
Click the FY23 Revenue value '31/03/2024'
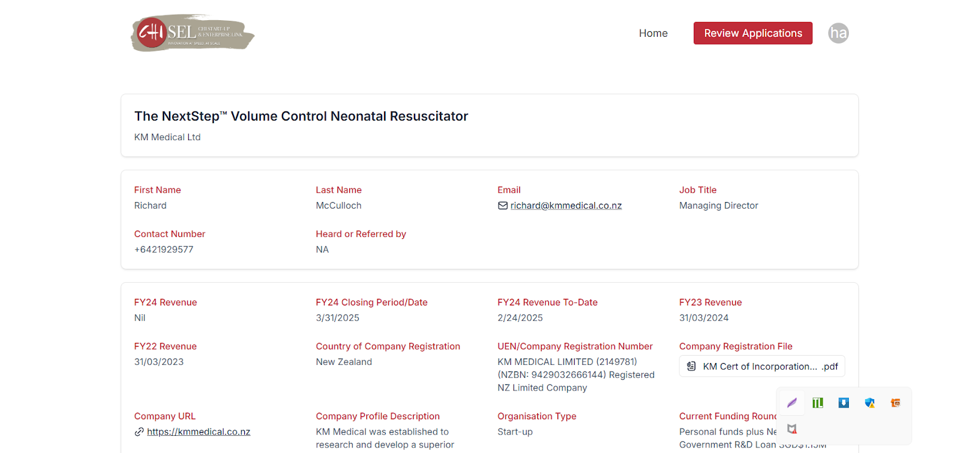point(704,318)
